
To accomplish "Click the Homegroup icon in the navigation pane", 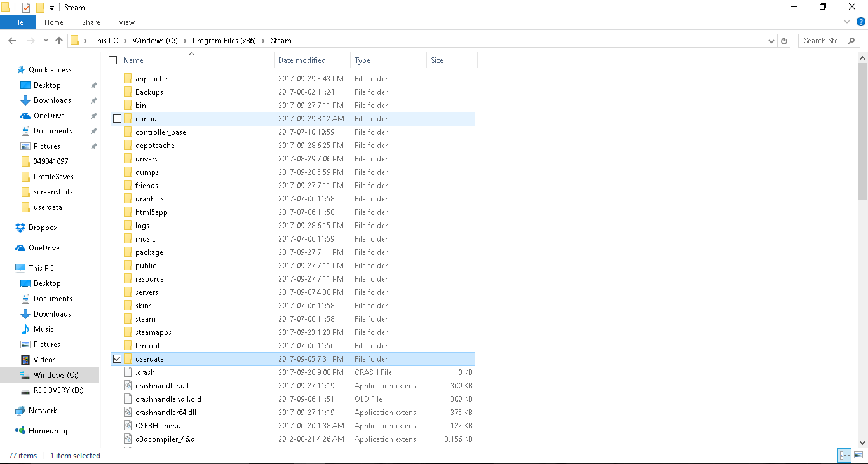I will tap(21, 431).
